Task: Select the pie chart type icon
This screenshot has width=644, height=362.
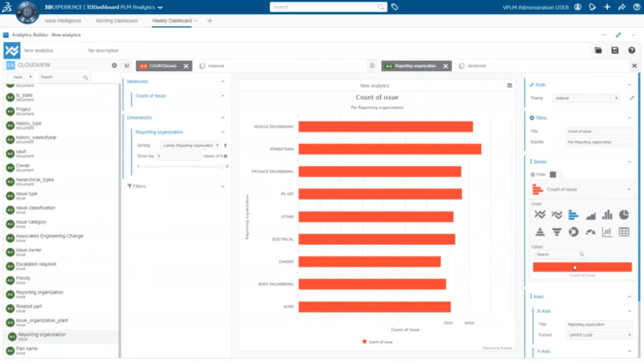Action: click(x=624, y=215)
